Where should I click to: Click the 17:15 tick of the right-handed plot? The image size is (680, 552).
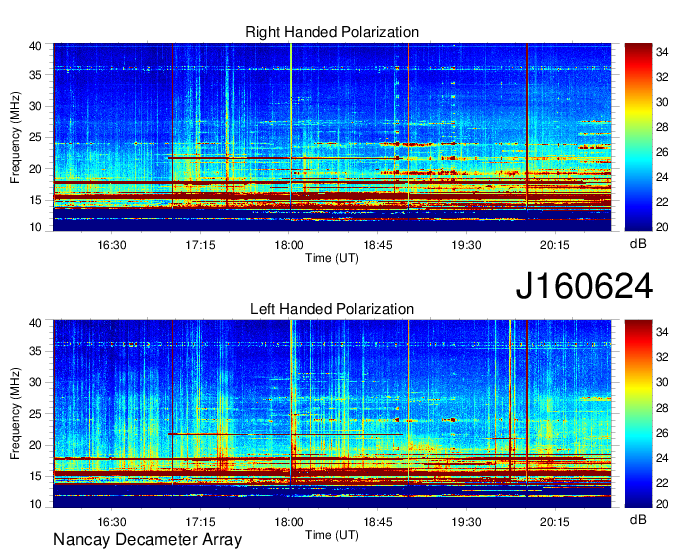click(200, 245)
